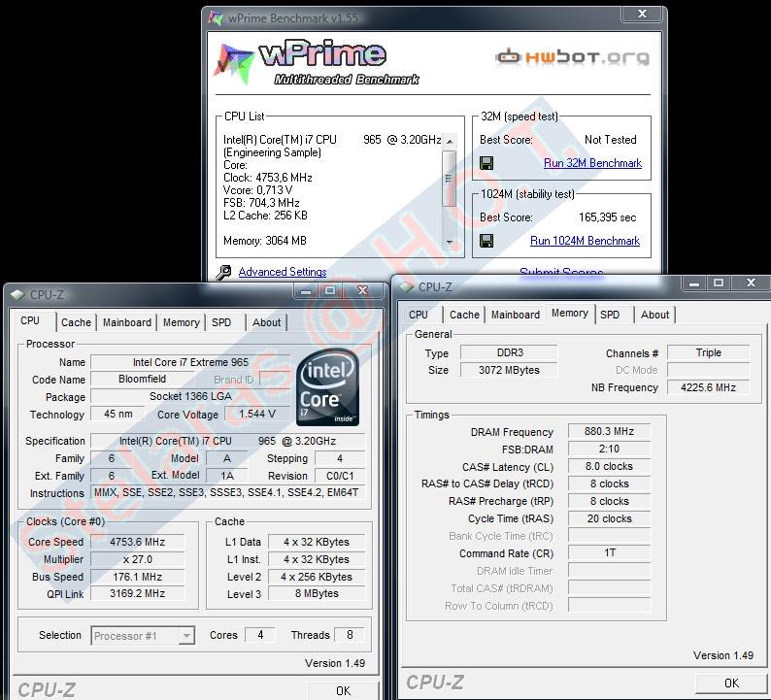The height and width of the screenshot is (700, 771).
Task: Click the Revision value C0/C1
Action: [340, 476]
